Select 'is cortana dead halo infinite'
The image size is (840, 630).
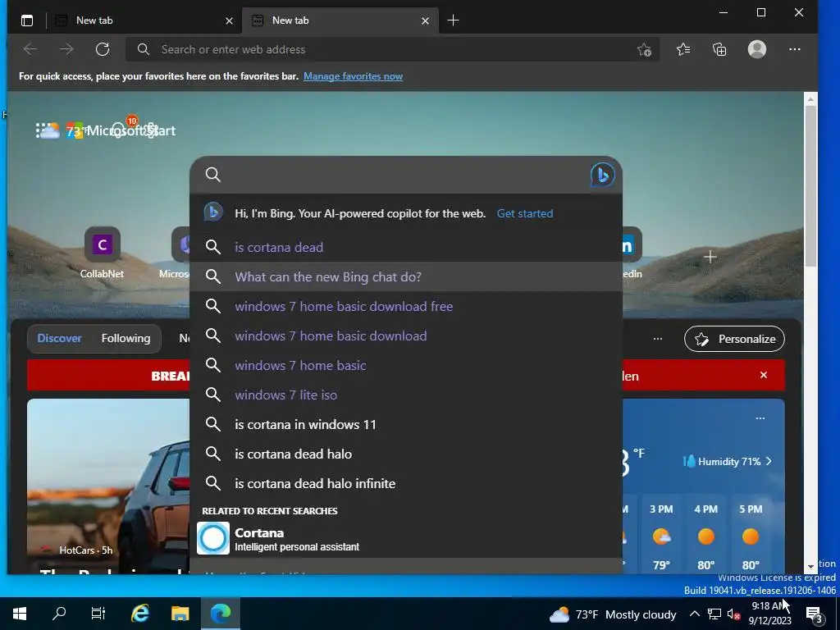[x=405, y=483]
